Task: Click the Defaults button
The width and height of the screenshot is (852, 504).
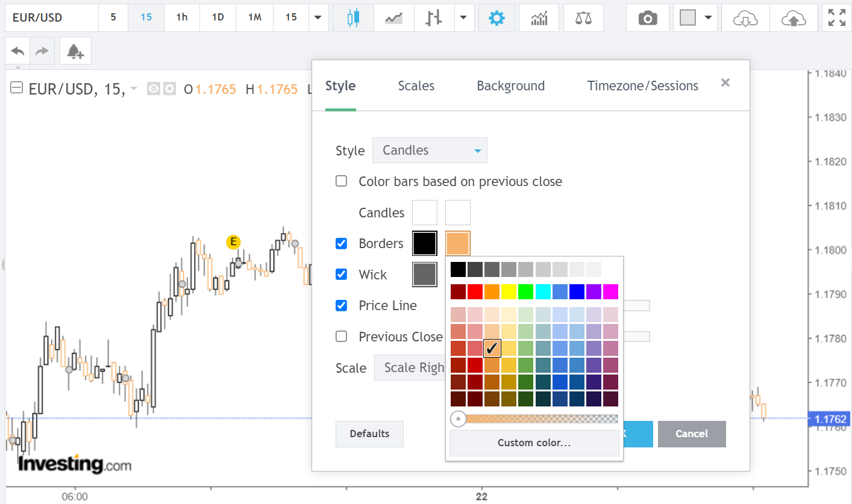Action: (x=369, y=434)
